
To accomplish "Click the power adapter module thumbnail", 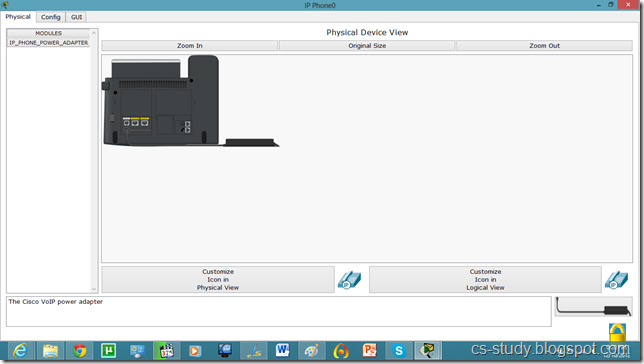I will tap(593, 306).
